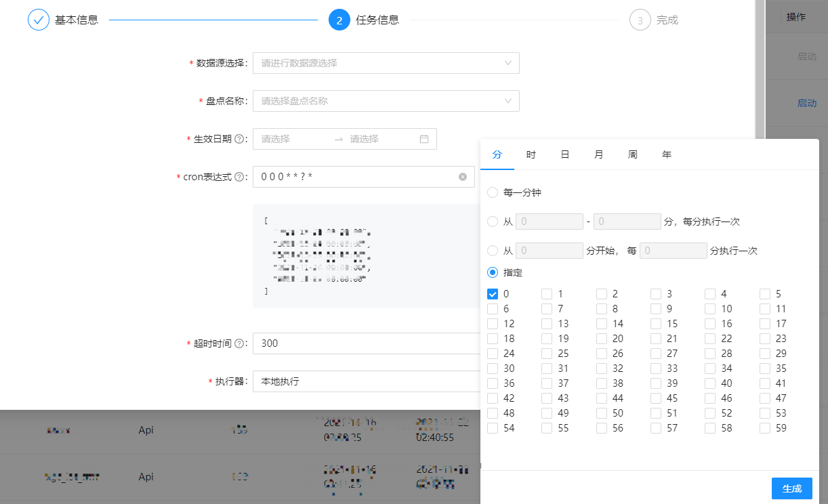
Task: Open the 执行器 dropdown showing 本地执行
Action: [x=366, y=381]
